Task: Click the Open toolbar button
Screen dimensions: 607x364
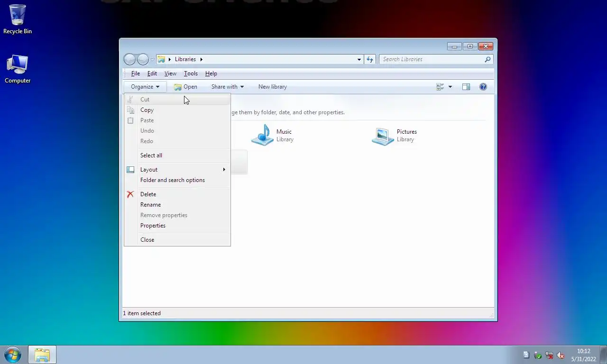Action: [185, 87]
